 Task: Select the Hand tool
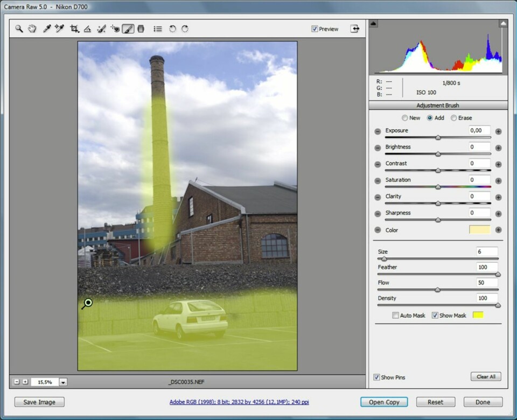pos(32,29)
